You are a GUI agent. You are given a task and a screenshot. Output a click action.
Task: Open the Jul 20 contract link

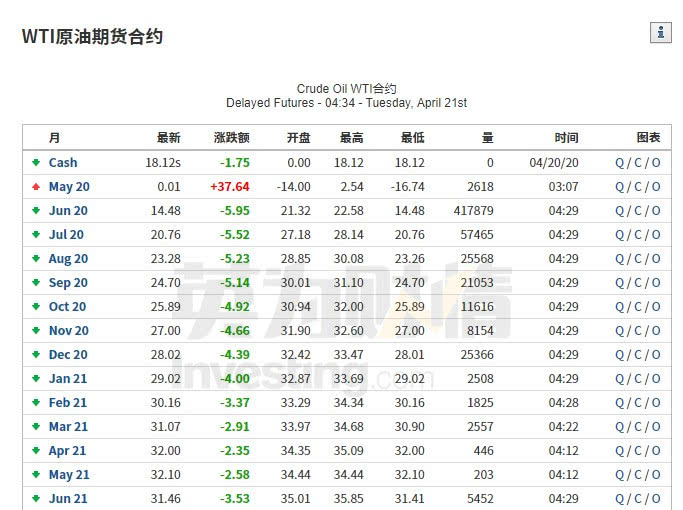(x=66, y=234)
